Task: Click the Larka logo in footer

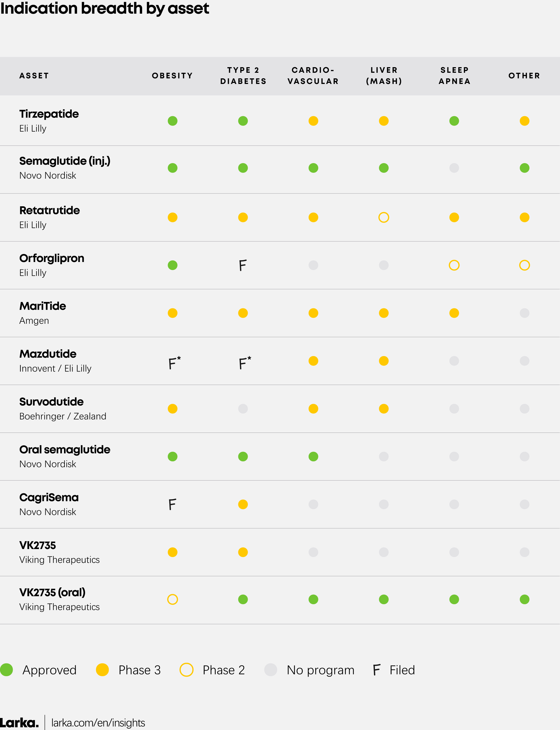Action: coord(19,722)
